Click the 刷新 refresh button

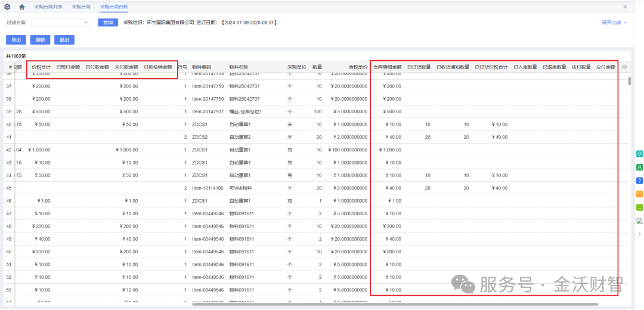[41, 40]
